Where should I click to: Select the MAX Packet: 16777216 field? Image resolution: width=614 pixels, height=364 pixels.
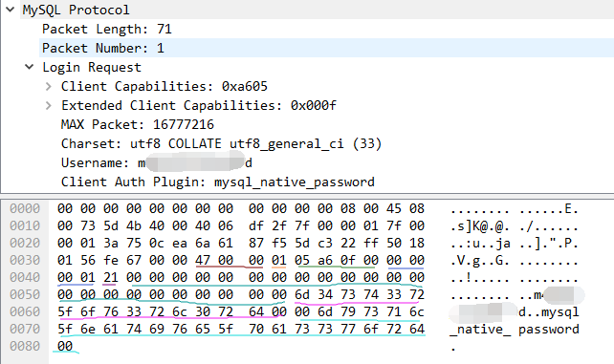[138, 124]
